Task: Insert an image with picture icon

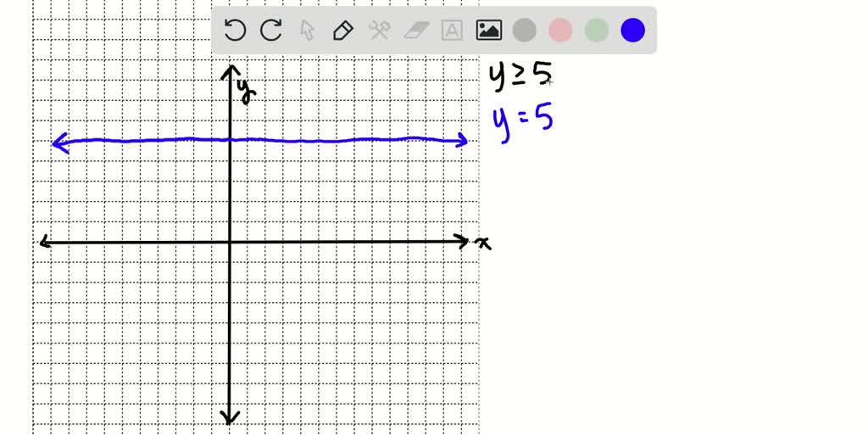Action: click(x=489, y=30)
